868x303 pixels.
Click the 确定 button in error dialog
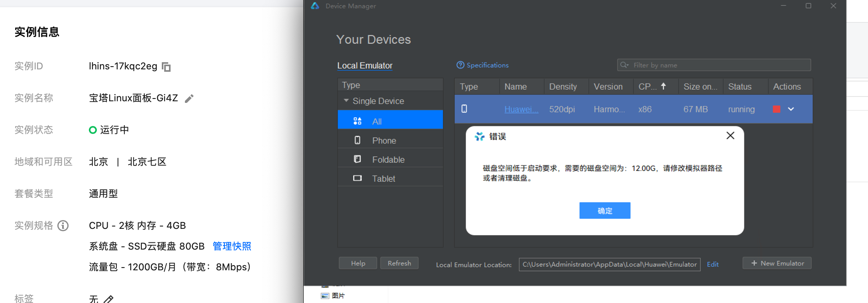tap(605, 211)
